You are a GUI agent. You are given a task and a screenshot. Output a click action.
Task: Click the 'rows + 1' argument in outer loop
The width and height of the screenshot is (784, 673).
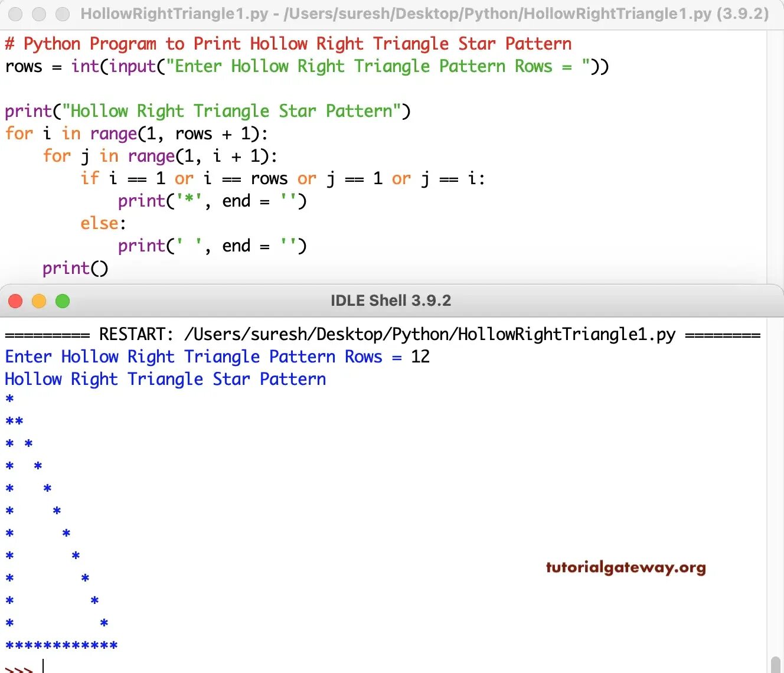coord(213,133)
